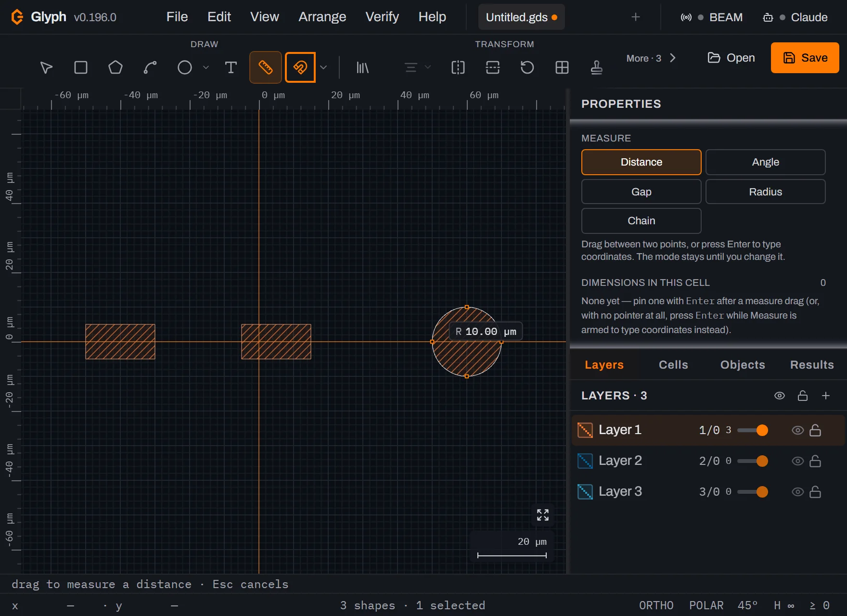Image resolution: width=847 pixels, height=616 pixels.
Task: Open the Verify menu
Action: [382, 17]
